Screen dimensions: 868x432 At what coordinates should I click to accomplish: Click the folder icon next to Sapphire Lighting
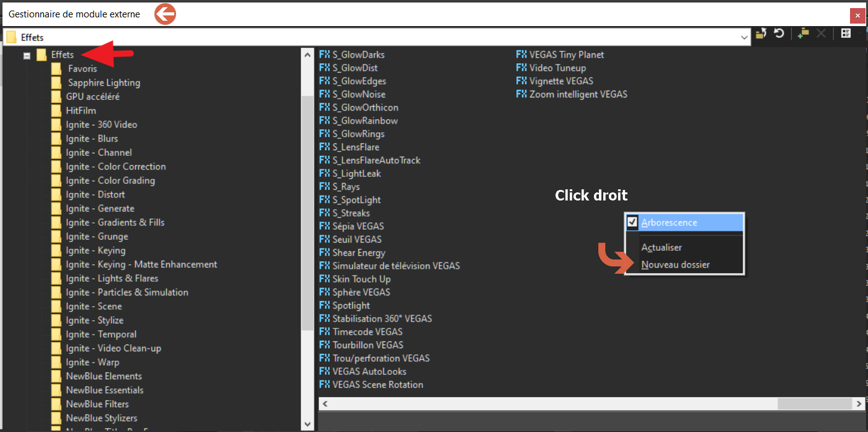point(56,83)
